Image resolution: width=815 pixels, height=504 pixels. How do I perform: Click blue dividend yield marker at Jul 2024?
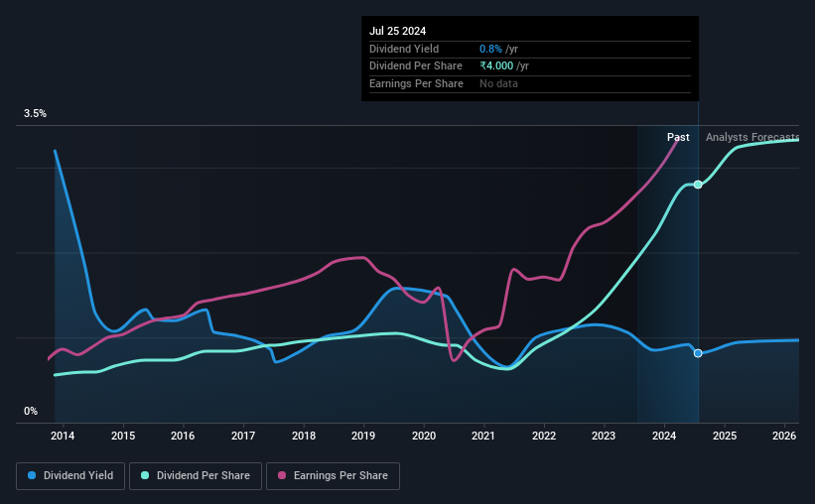click(x=698, y=353)
